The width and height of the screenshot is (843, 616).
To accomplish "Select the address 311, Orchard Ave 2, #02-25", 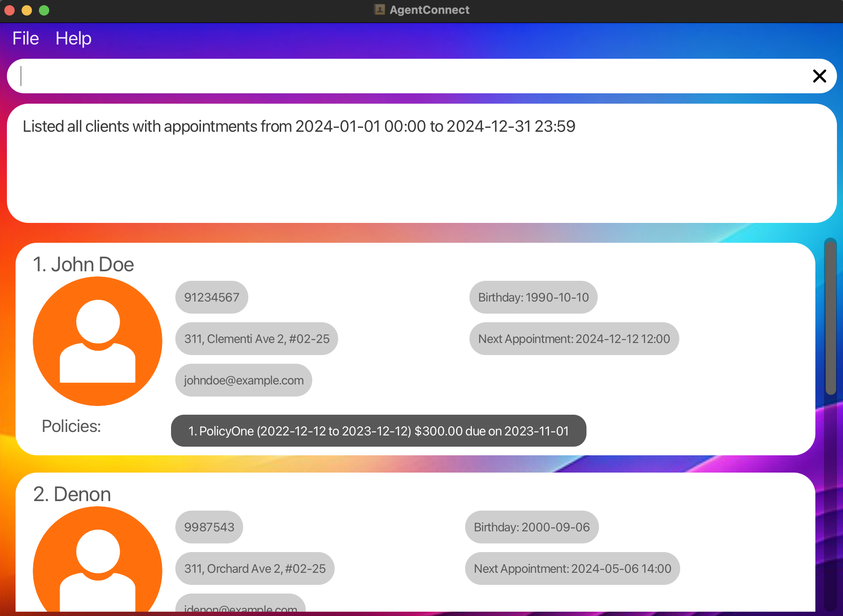I will 255,568.
